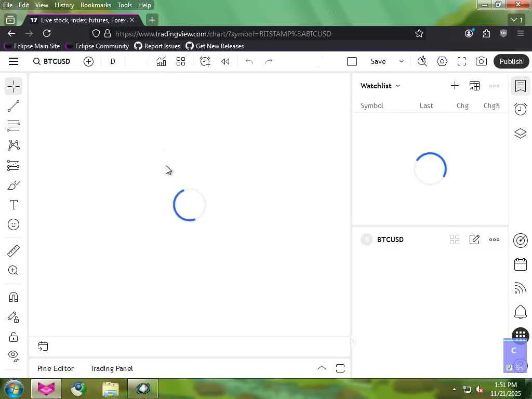Sort watchlist by Symbol column
This screenshot has width=532, height=399.
tap(371, 105)
